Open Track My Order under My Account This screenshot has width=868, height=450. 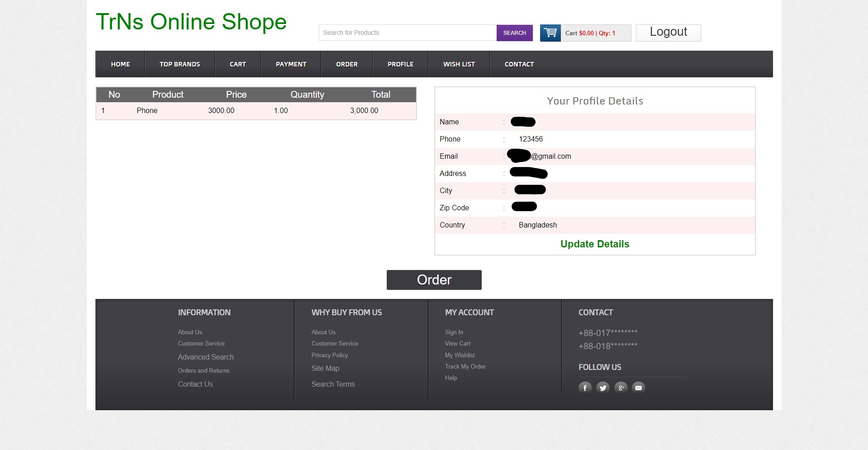pos(465,366)
